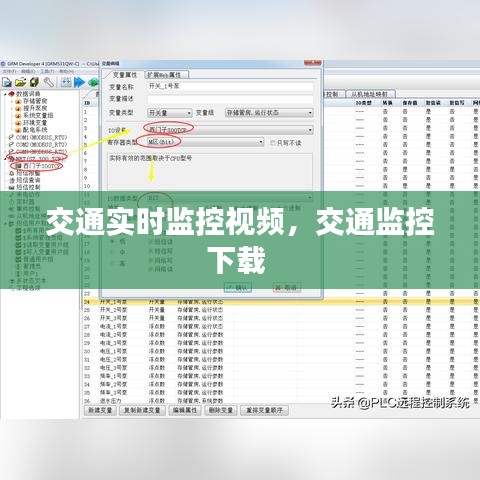Click the icon beside 系统变量组
This screenshot has height=480, width=480.
pyautogui.click(x=18, y=116)
